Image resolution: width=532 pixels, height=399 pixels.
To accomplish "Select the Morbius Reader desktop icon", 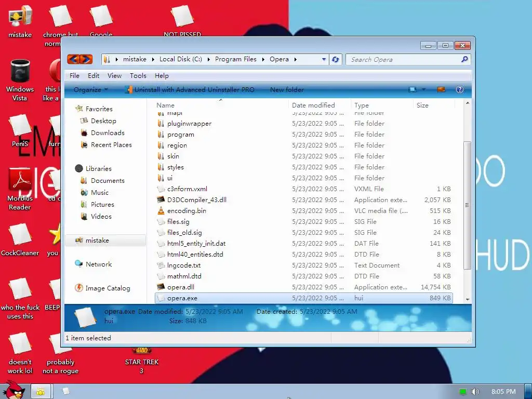I will [x=20, y=189].
